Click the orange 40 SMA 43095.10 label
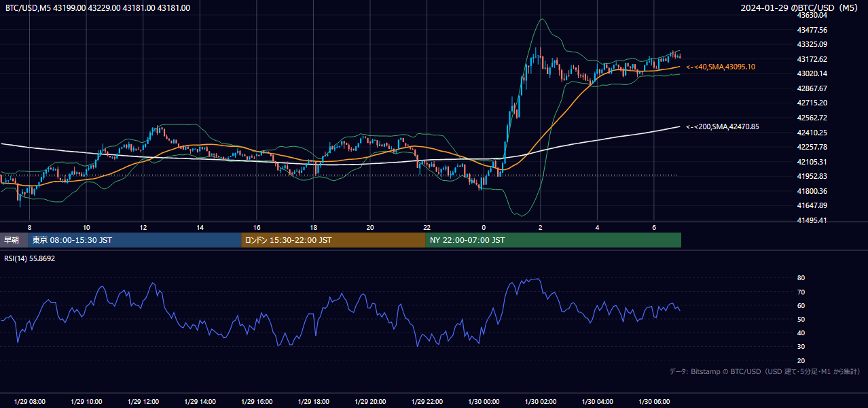This screenshot has width=868, height=408. click(721, 67)
